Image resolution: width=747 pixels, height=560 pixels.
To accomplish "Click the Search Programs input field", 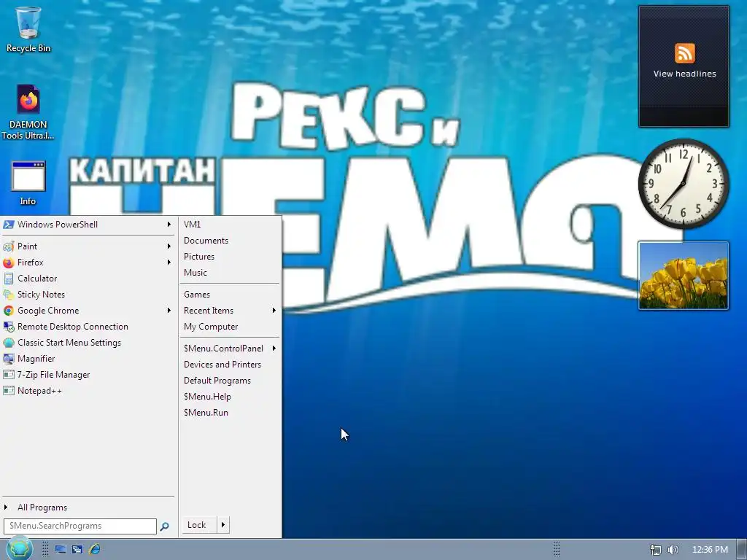I will tap(80, 526).
